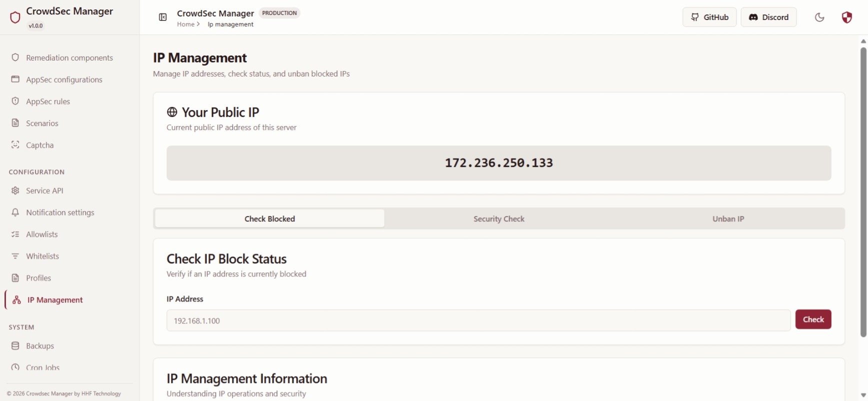Image resolution: width=868 pixels, height=401 pixels.
Task: Click the IP Management Information heading
Action: 247,378
